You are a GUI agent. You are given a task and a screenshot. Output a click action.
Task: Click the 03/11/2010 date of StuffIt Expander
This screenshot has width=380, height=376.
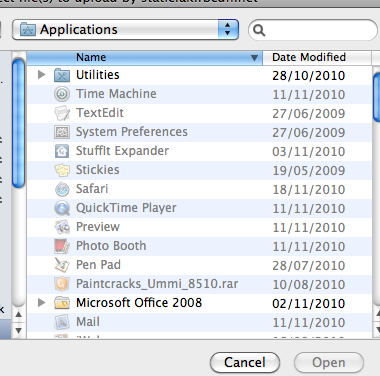click(309, 152)
